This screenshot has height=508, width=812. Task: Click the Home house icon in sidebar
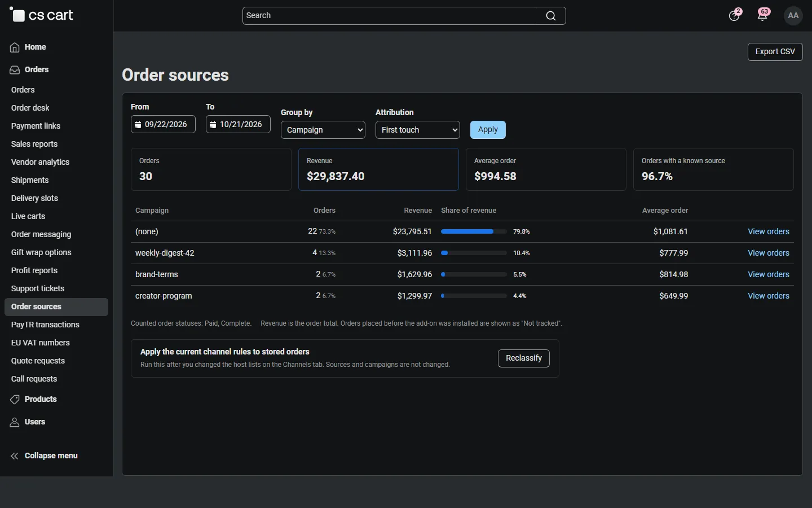(15, 47)
